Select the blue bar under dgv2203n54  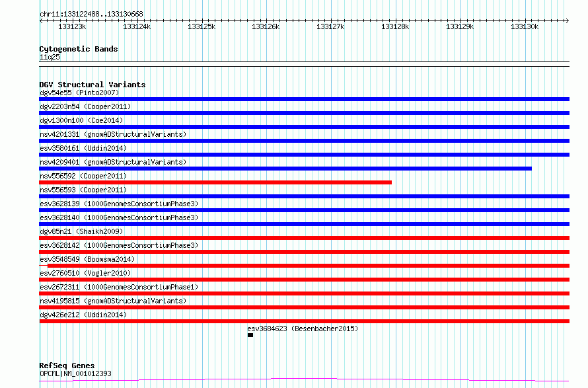click(x=304, y=113)
